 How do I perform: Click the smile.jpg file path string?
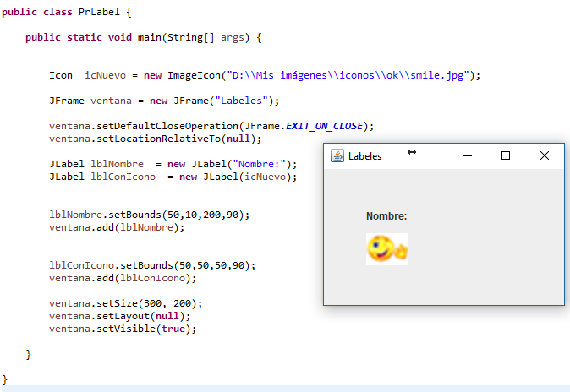(x=350, y=75)
